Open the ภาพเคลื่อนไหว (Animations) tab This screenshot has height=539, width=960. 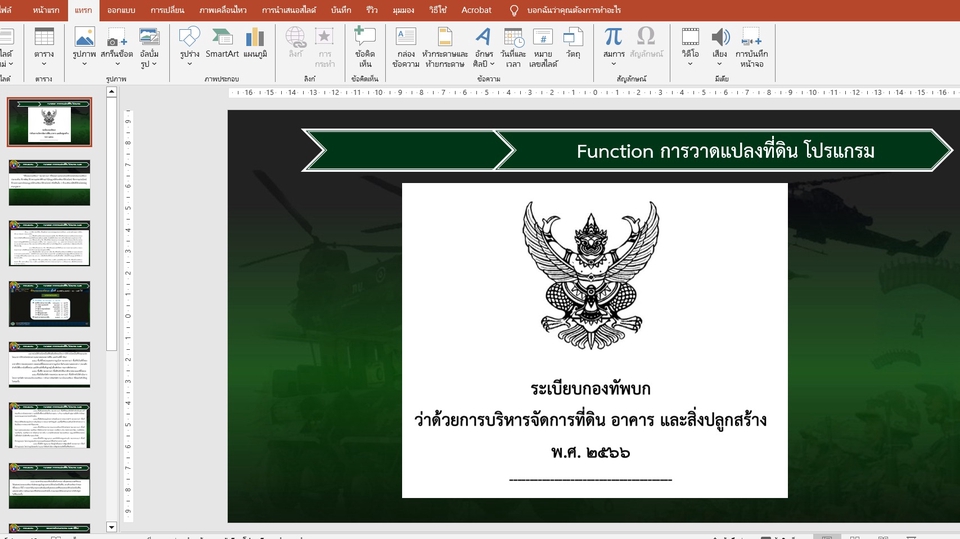tap(223, 10)
